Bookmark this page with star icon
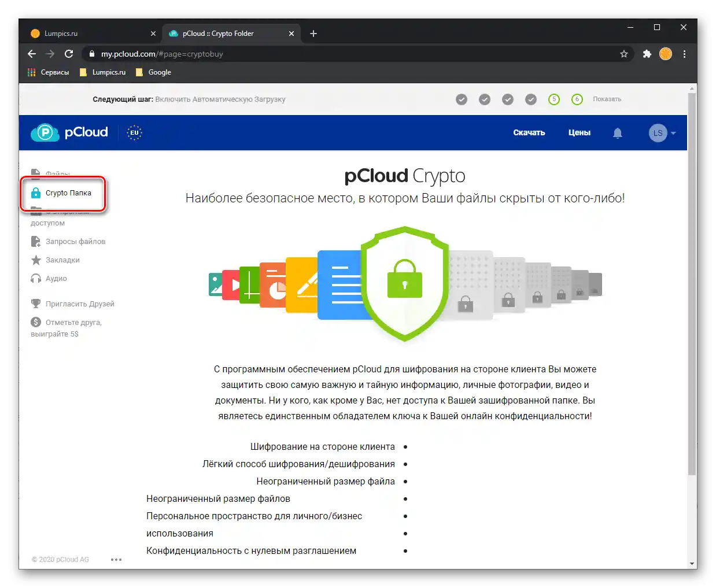This screenshot has width=716, height=588. click(624, 54)
